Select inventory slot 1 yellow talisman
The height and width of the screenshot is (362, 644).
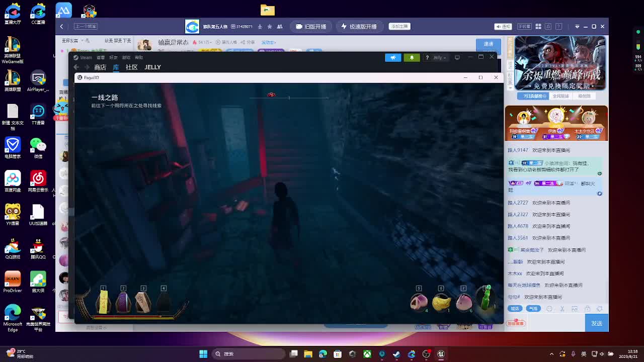(103, 302)
